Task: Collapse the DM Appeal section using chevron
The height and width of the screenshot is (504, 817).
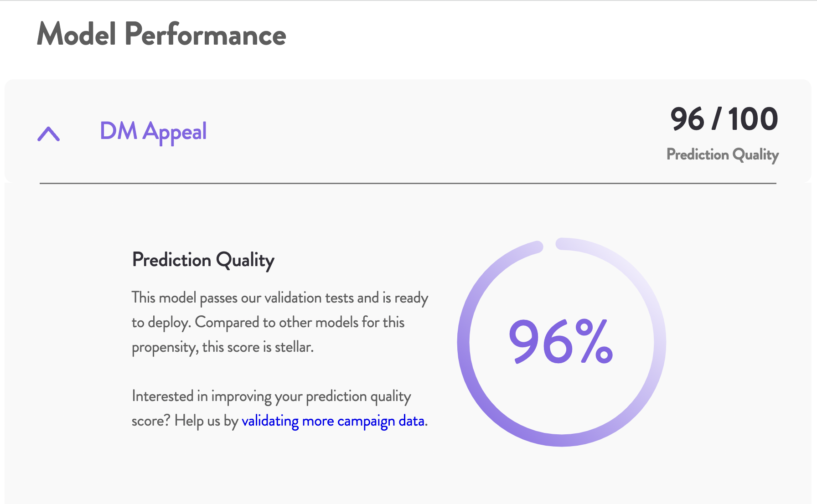Action: 48,134
